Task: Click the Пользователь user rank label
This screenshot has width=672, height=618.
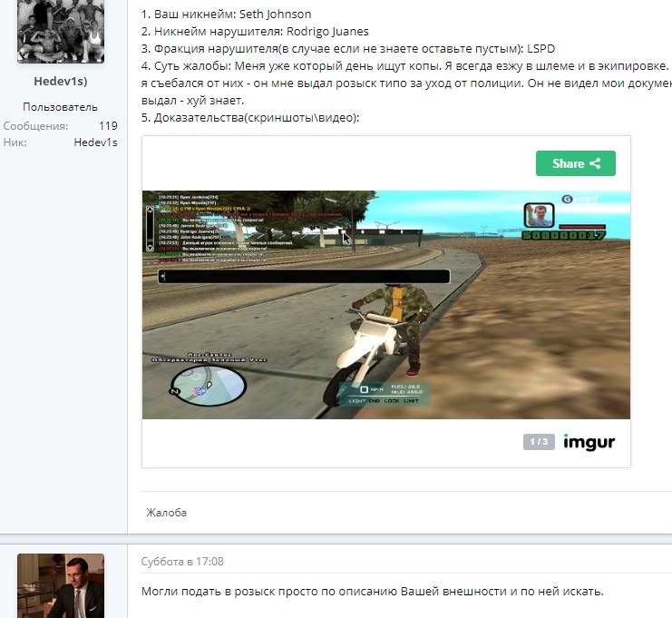Action: pyautogui.click(x=61, y=107)
